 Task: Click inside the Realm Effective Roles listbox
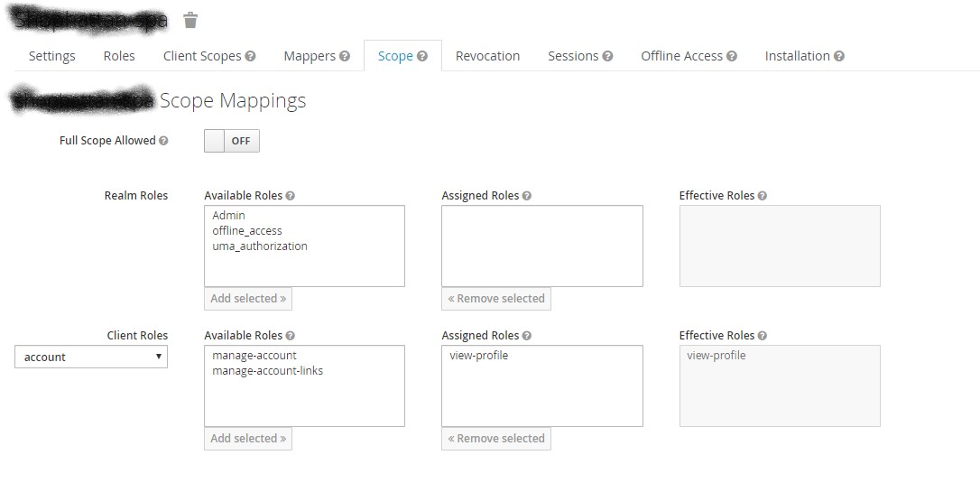780,246
